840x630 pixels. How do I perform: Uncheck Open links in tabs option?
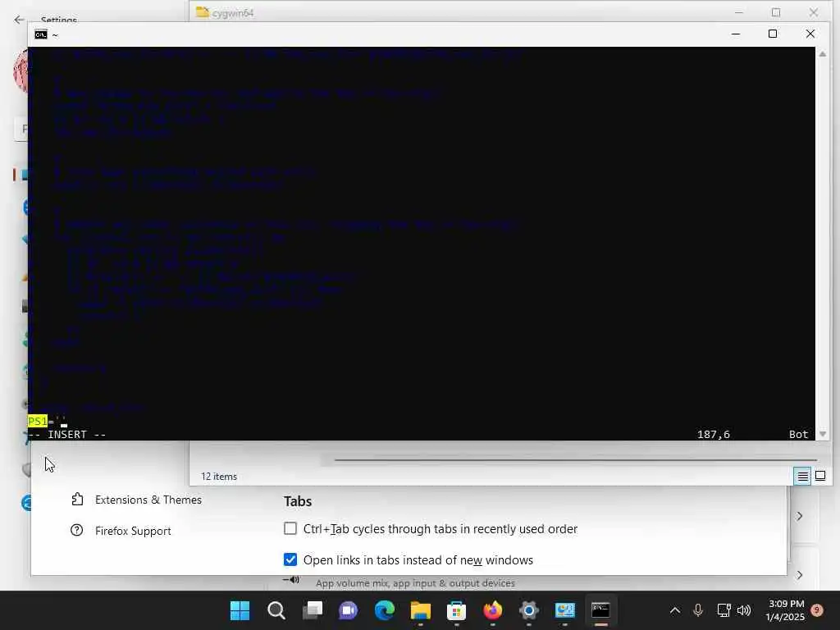290,559
